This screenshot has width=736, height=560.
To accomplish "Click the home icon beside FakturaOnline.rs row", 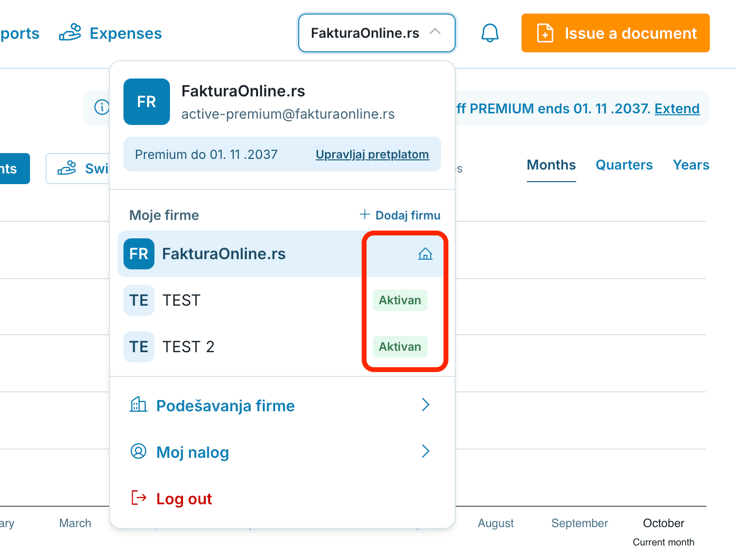I will (x=425, y=253).
